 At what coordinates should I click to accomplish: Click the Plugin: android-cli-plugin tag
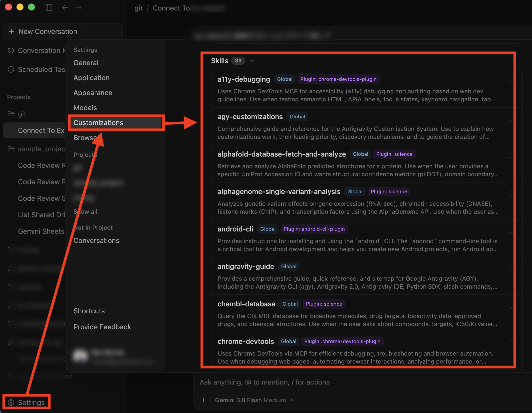[x=314, y=229]
